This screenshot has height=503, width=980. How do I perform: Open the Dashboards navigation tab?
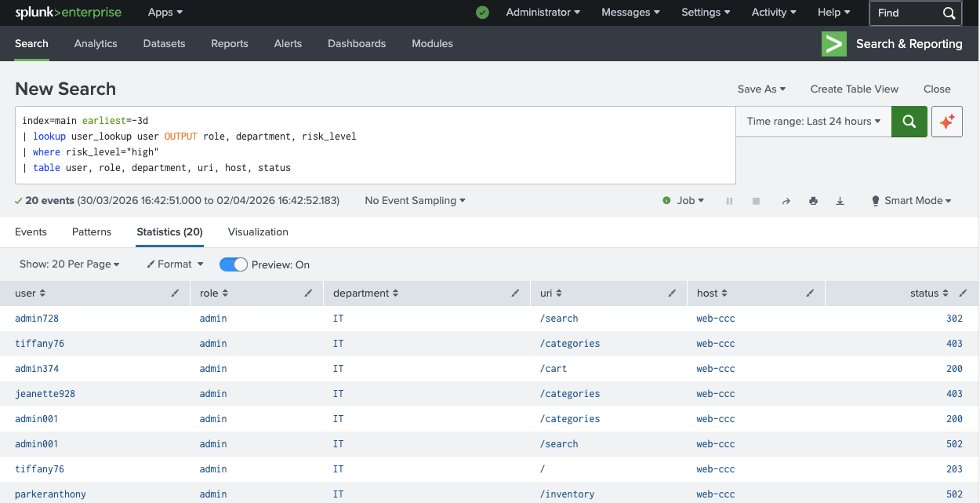pos(357,44)
